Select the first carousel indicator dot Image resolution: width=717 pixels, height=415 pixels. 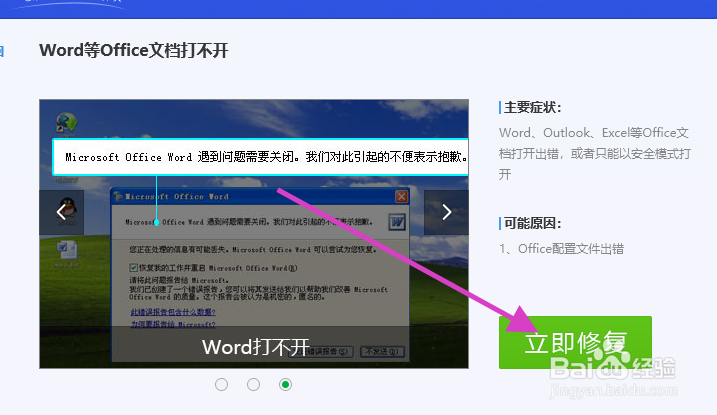(221, 384)
